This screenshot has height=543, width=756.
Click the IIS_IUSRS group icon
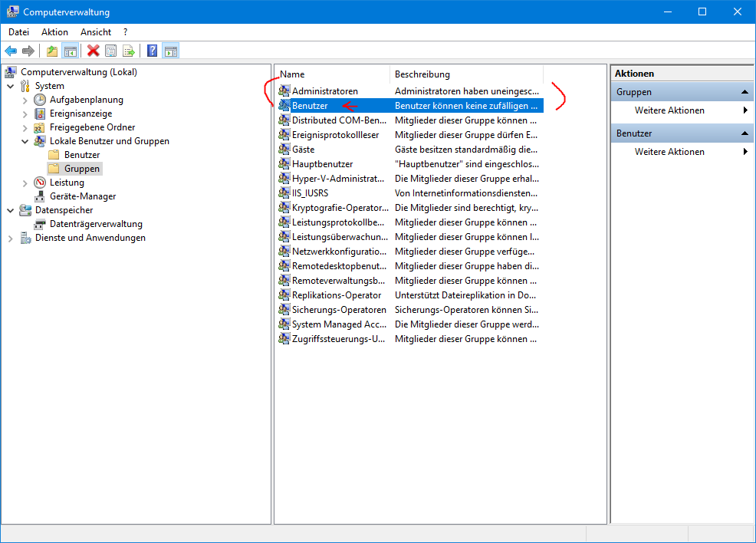[284, 193]
